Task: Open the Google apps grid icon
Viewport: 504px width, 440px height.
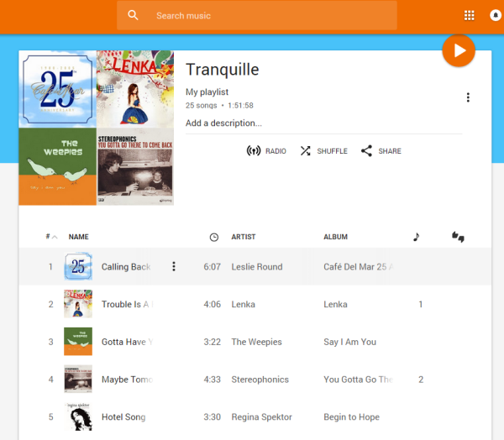Action: point(469,15)
